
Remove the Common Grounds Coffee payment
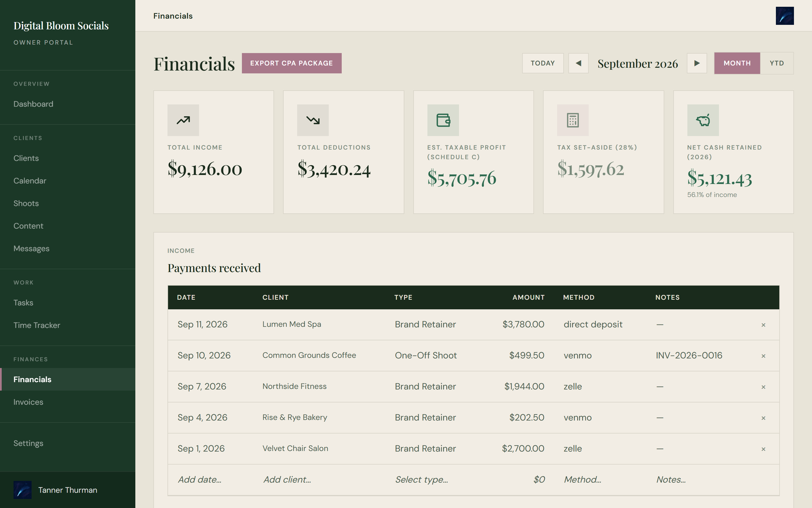[763, 356]
